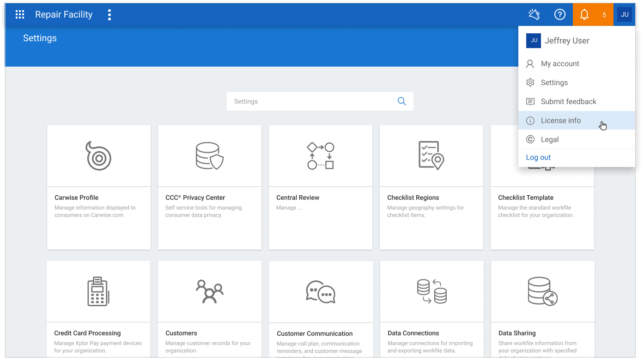The width and height of the screenshot is (644, 358).
Task: Focus the Settings search input field
Action: pos(320,101)
